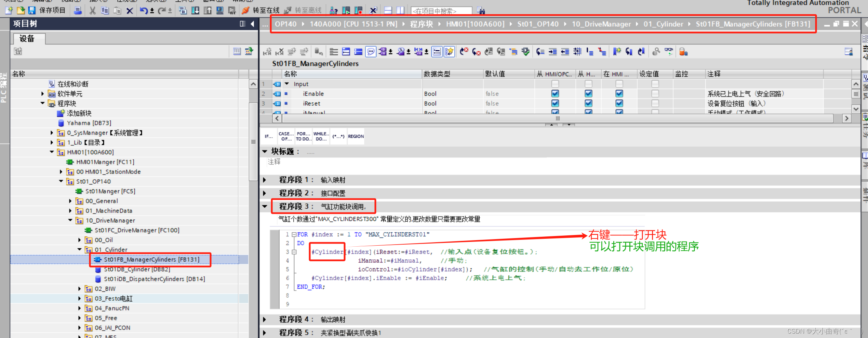Click the project tree vertical scrollbar

coord(253,141)
